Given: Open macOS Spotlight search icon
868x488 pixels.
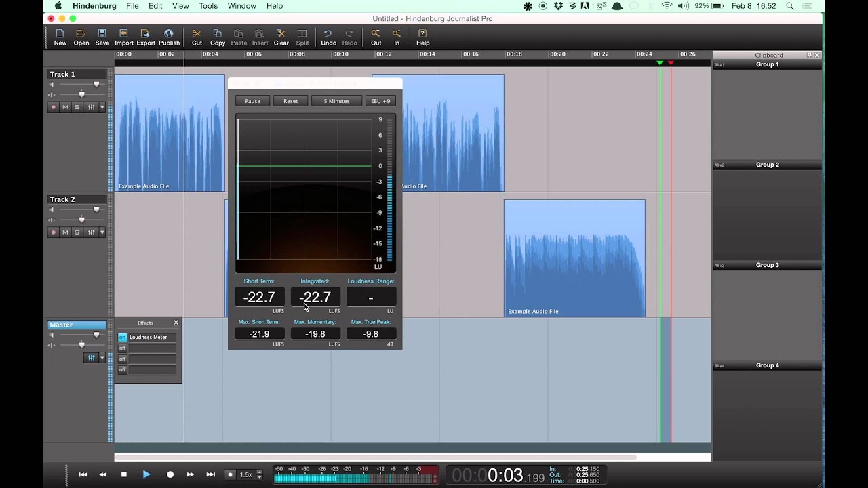Looking at the screenshot, I should 790,6.
